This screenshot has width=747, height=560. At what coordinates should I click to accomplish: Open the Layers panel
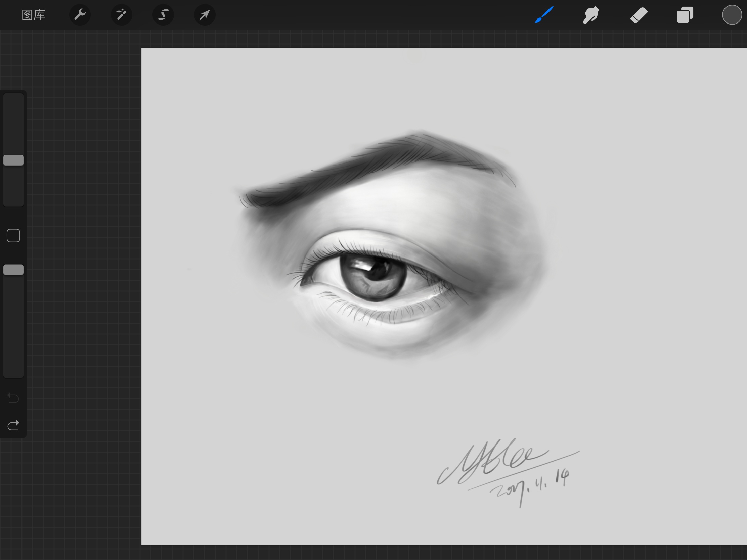tap(685, 15)
